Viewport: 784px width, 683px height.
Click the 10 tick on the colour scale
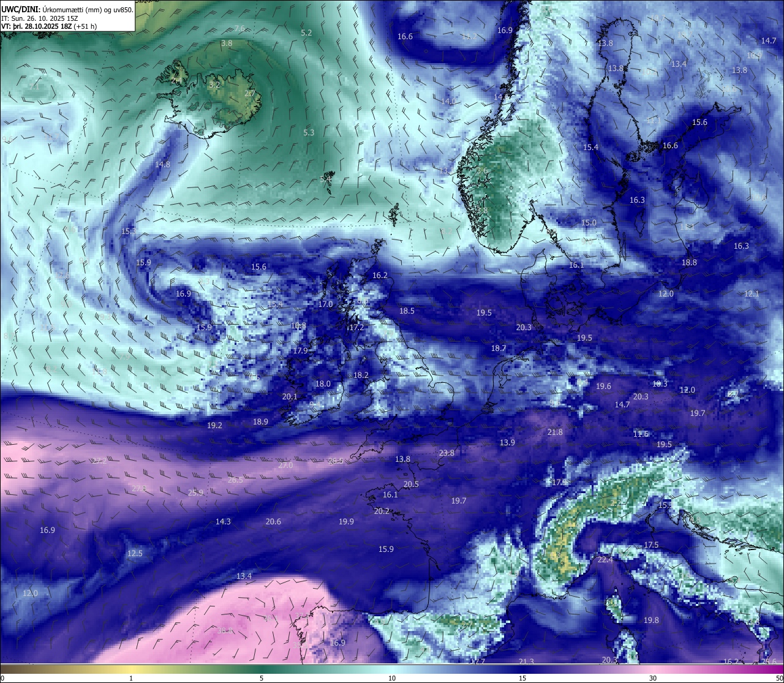(x=392, y=678)
